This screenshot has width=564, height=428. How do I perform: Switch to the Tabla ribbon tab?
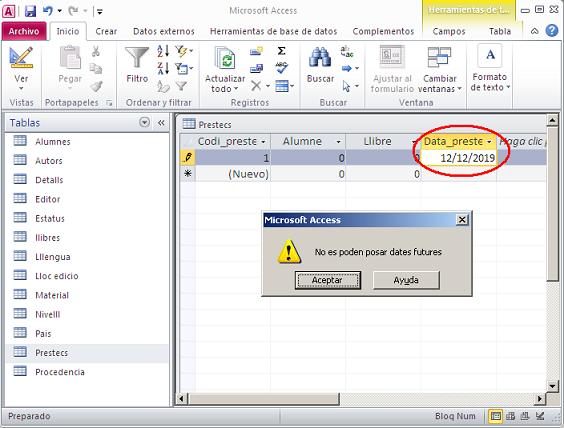click(500, 31)
